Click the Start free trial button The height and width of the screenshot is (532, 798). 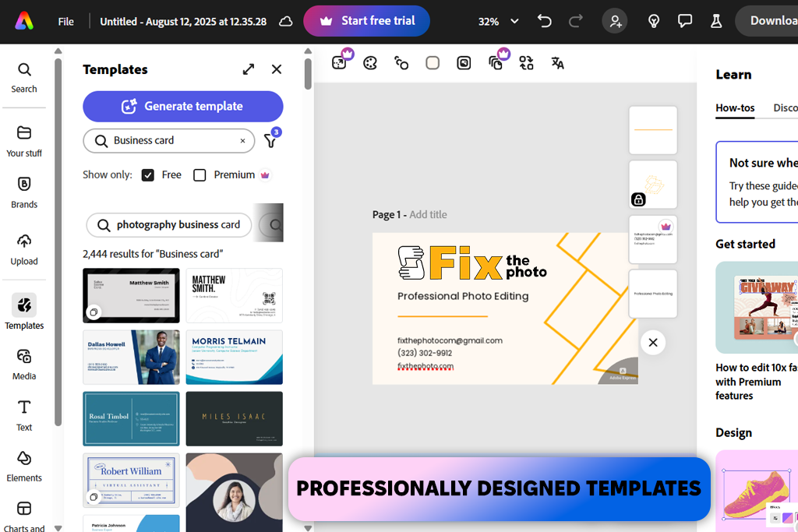coord(366,21)
